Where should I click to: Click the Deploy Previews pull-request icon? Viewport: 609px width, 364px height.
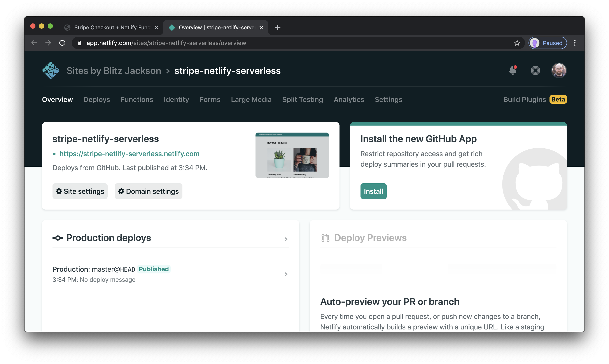(x=325, y=238)
